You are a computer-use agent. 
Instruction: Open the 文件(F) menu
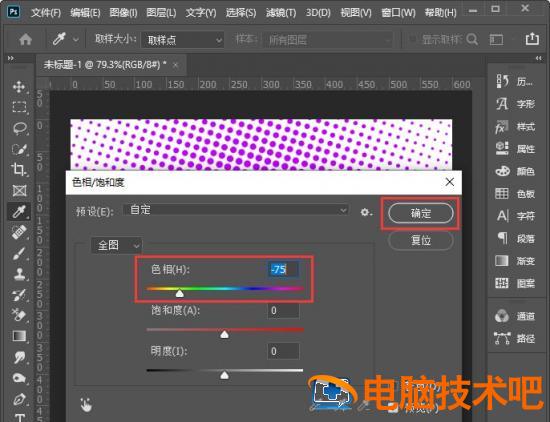point(46,13)
